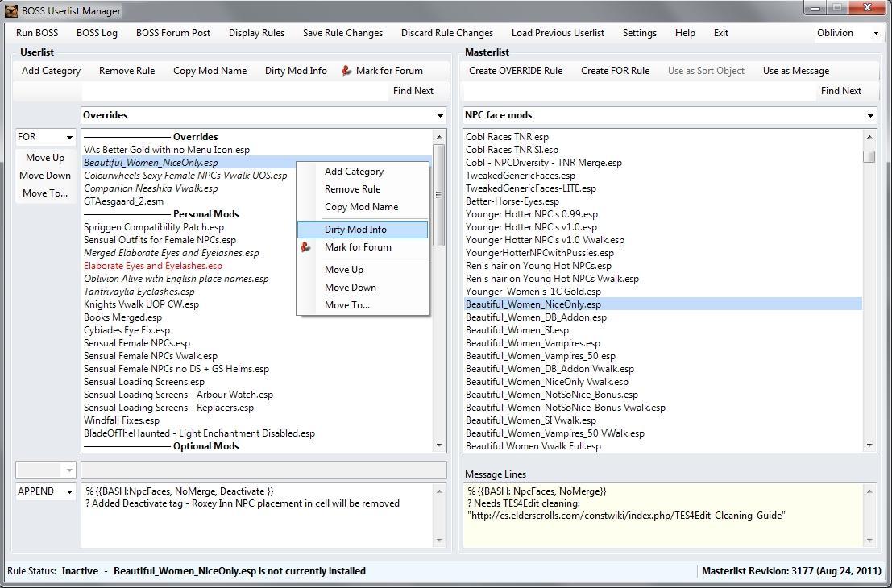Click the Move To... button beside userlist
Screen dimensions: 892x588
tap(45, 193)
